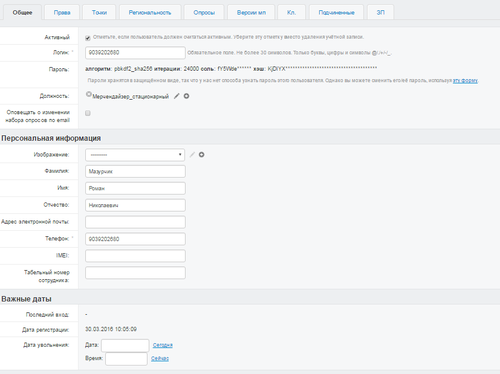Click the Важные даты section header
500x374 pixels.
pos(26,299)
